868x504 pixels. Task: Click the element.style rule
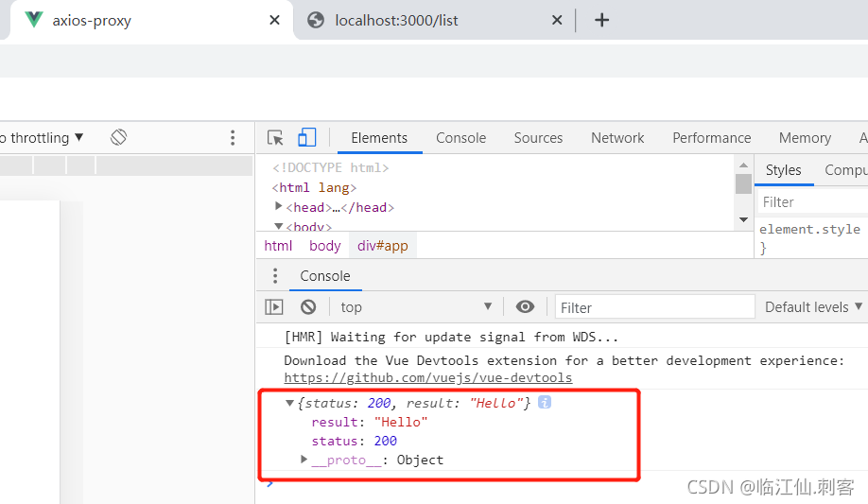pyautogui.click(x=809, y=229)
